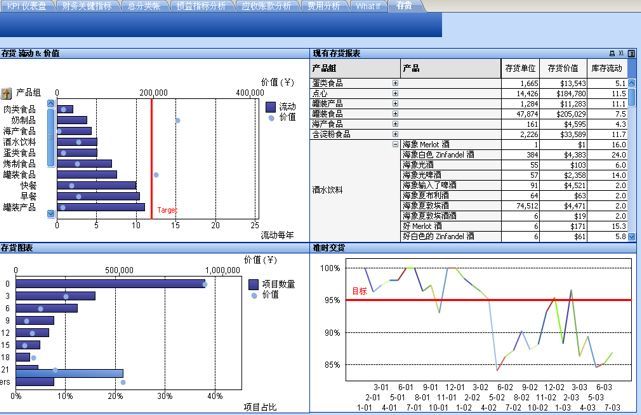The image size is (641, 415).
Task: Expand the 海产食品 product group row
Action: [395, 124]
